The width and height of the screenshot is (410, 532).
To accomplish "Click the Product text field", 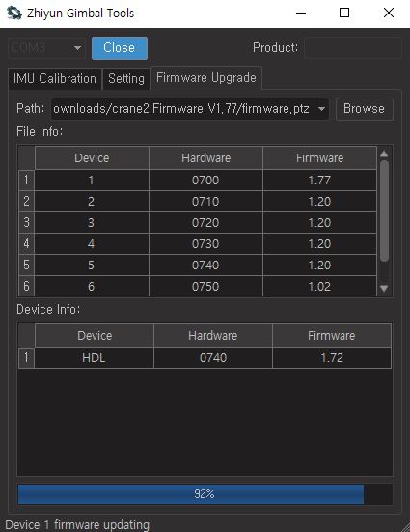I will pyautogui.click(x=353, y=48).
